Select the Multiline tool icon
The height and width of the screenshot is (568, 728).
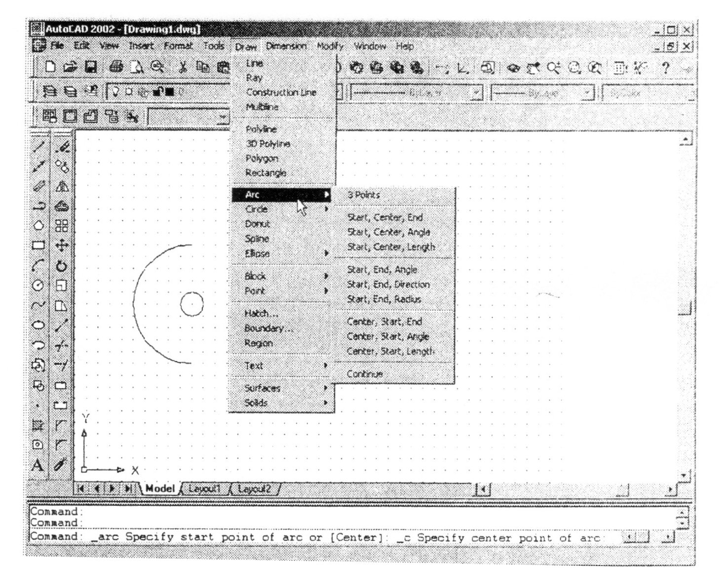(x=38, y=186)
